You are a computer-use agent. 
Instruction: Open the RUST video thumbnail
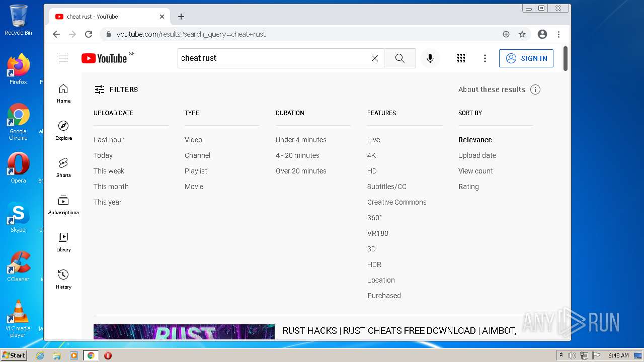[184, 332]
